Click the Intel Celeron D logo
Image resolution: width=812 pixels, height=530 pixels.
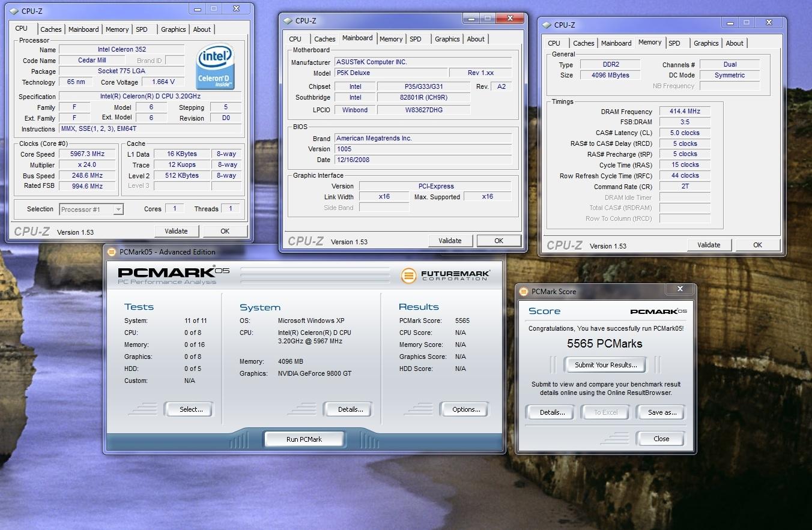(x=216, y=67)
